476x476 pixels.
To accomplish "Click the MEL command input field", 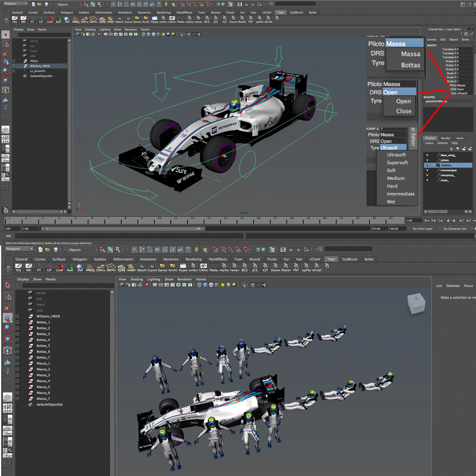I will click(129, 236).
